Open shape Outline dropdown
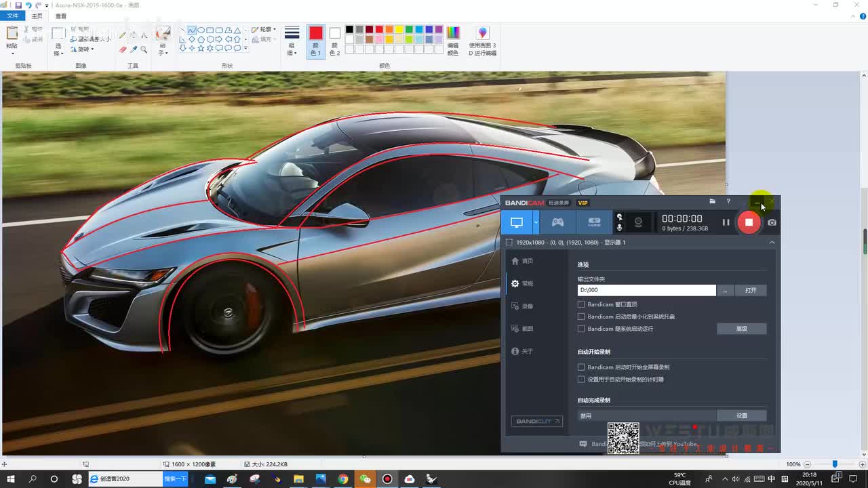This screenshot has height=488, width=868. point(263,30)
